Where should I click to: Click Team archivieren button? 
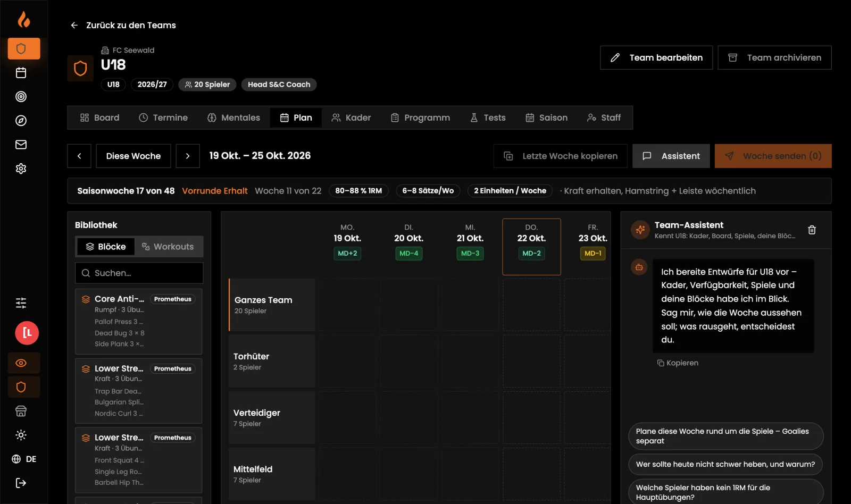point(774,57)
